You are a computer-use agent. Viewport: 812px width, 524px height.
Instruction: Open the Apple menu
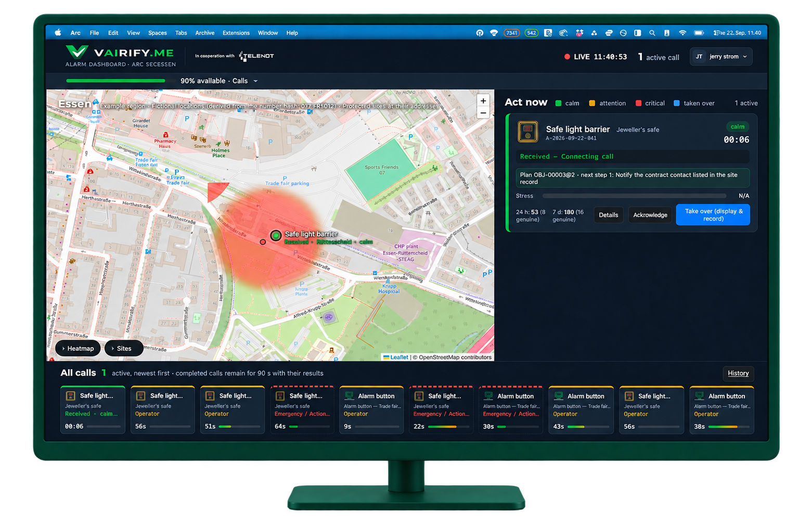click(x=58, y=33)
